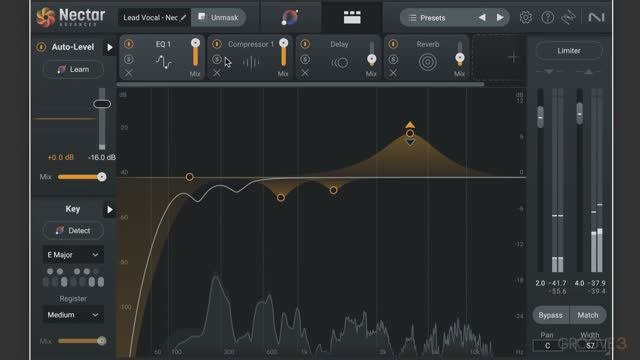Screen dimensions: 640x360
Task: Solo the Reverb module
Action: (393, 59)
